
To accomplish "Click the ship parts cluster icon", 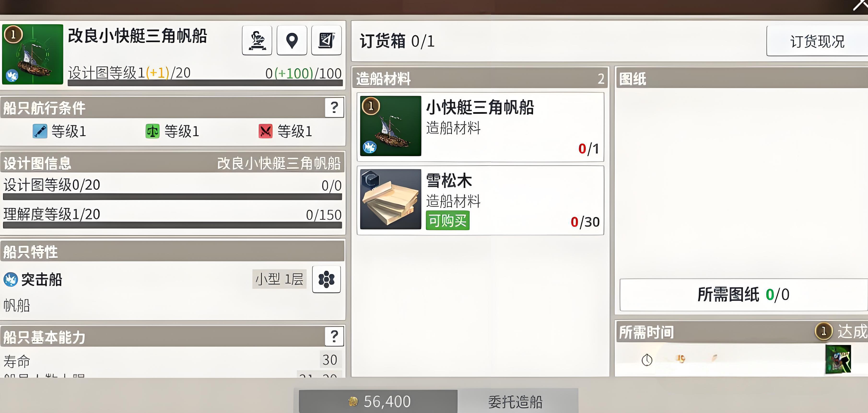I will coord(326,279).
